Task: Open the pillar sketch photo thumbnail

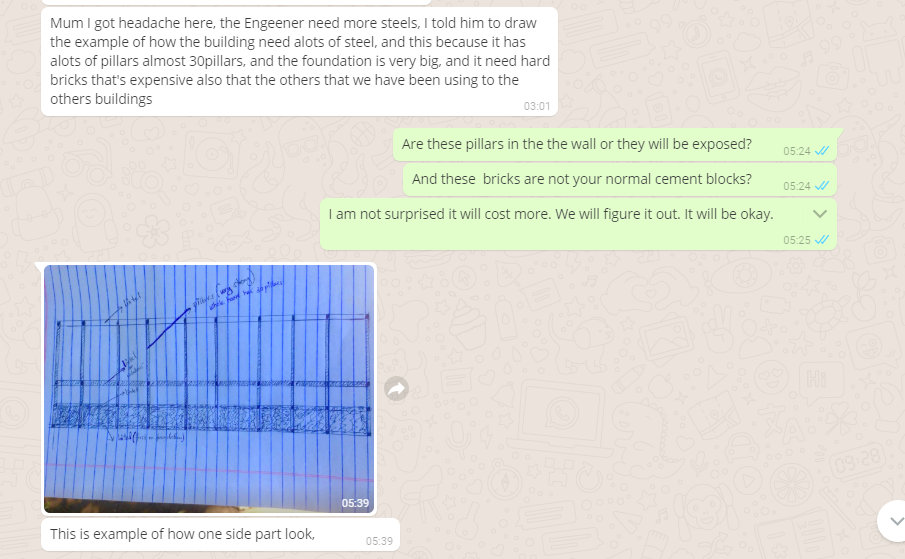Action: (209, 388)
